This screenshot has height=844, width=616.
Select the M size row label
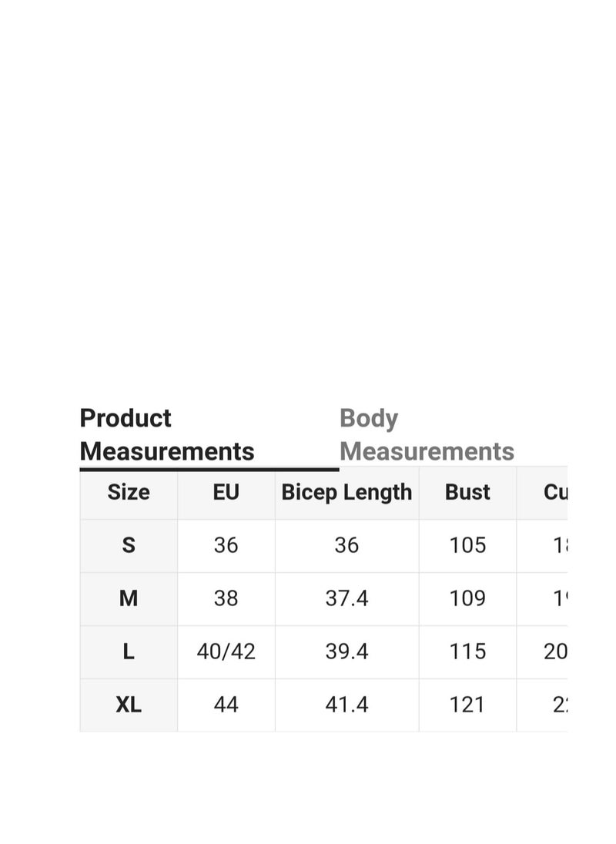[129, 598]
